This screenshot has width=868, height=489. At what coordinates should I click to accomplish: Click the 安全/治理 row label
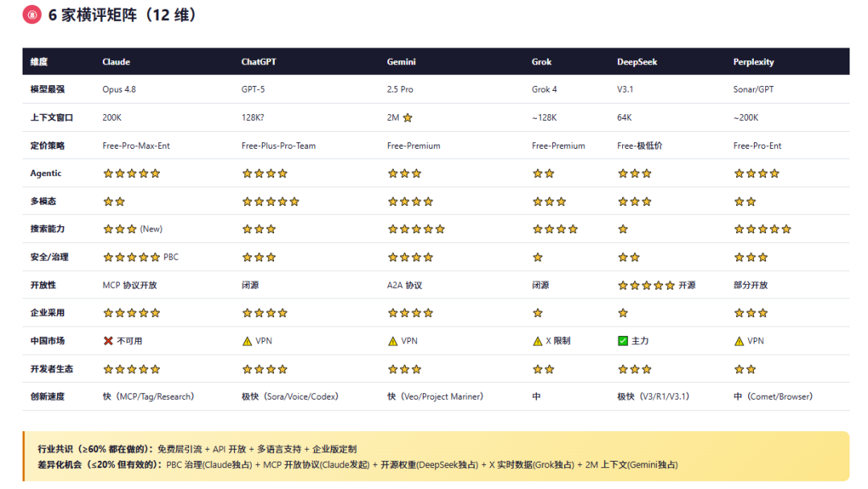pyautogui.click(x=49, y=257)
